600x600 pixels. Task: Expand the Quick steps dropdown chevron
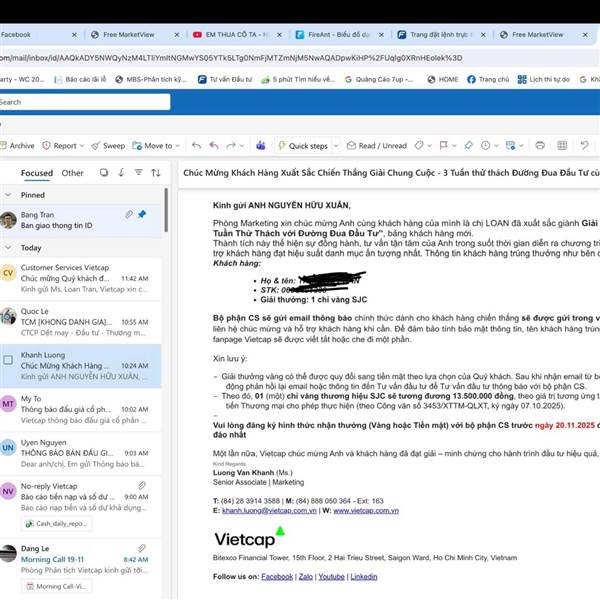coord(336,146)
